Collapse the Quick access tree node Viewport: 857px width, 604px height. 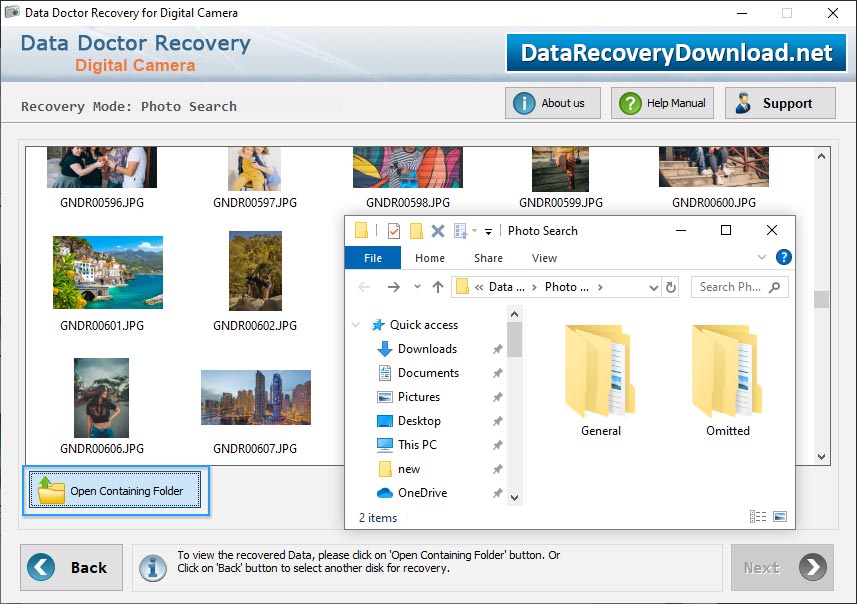point(356,325)
